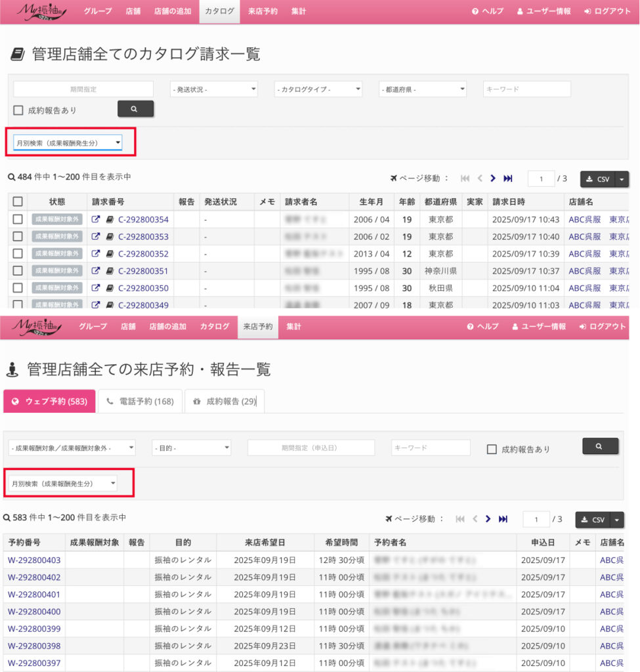
Task: Go to next page in catalog request list
Action: tap(493, 178)
